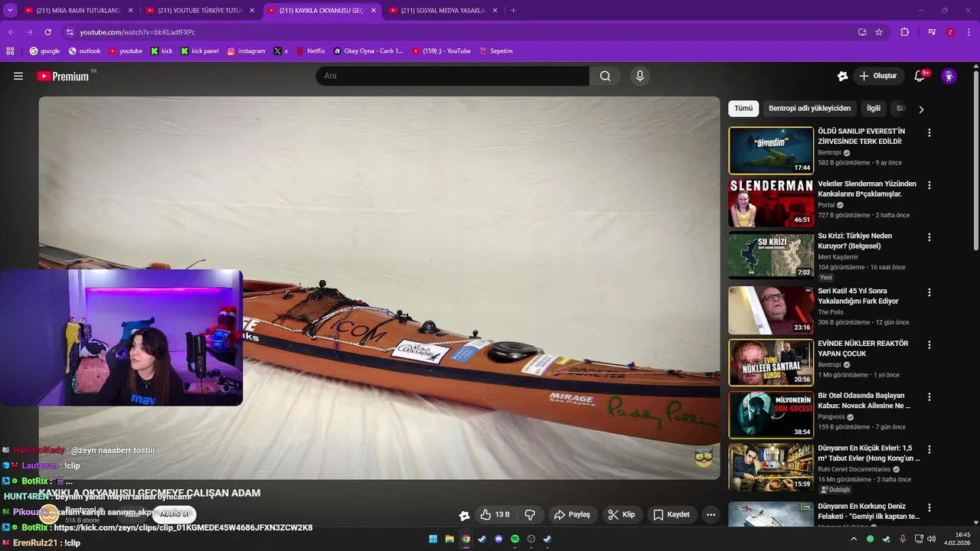Viewport: 980px width, 551px height.
Task: Click the Kaydet save button
Action: tap(671, 514)
